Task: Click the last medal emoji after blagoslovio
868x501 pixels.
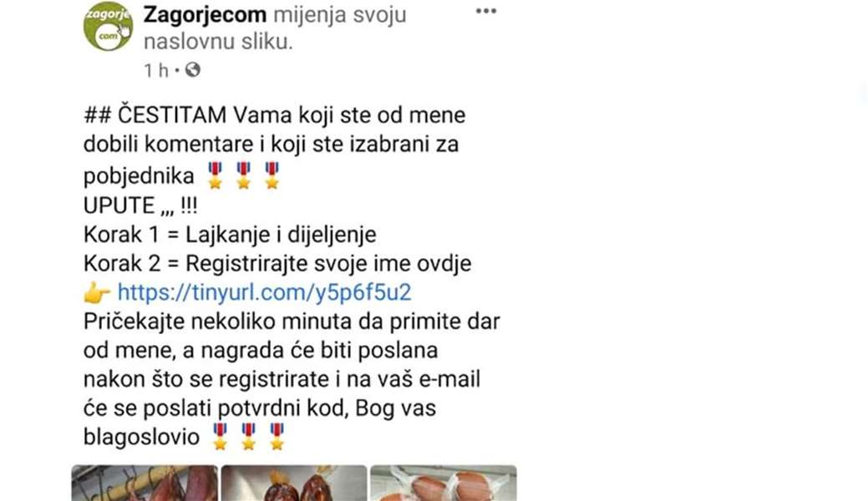Action: (277, 437)
